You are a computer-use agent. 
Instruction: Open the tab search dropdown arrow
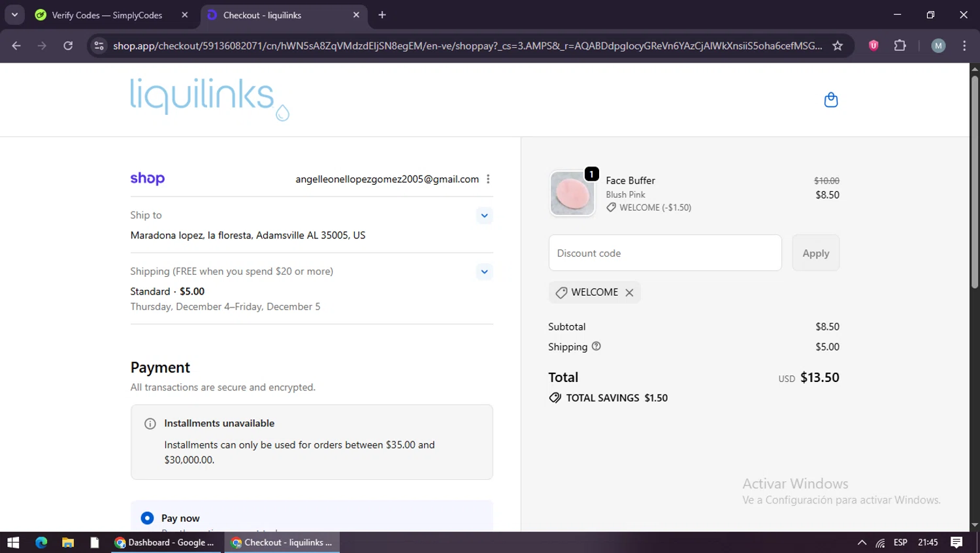pyautogui.click(x=14, y=15)
